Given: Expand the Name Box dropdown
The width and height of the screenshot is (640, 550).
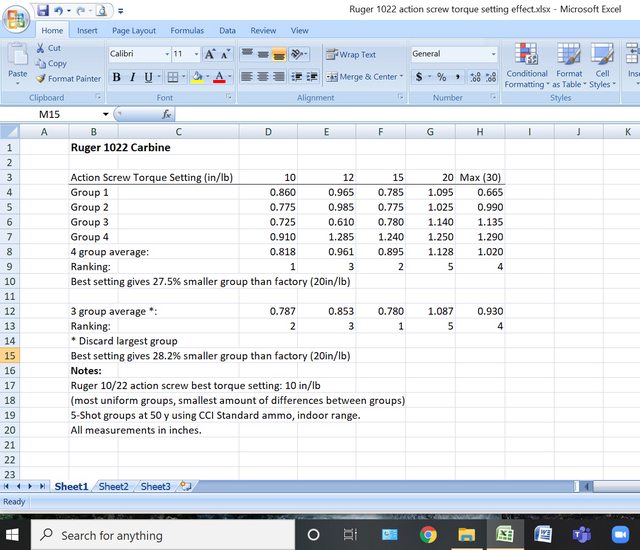Looking at the screenshot, I should point(105,114).
